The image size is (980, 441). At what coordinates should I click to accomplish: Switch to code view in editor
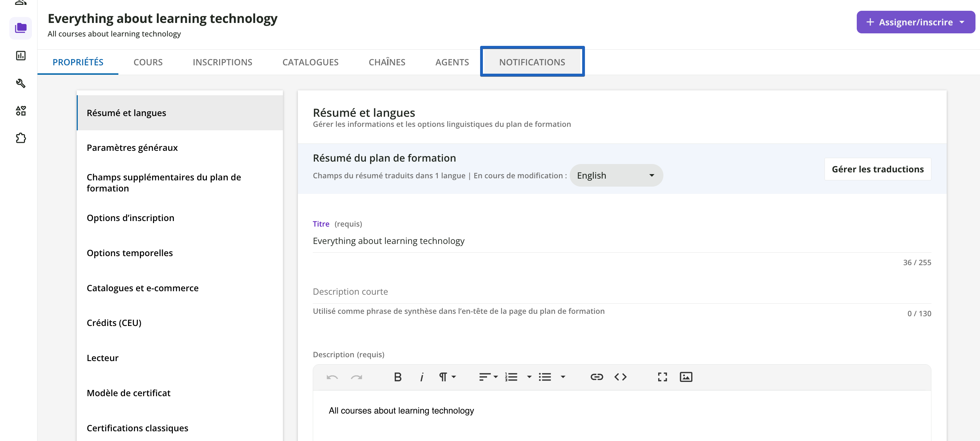(x=620, y=377)
